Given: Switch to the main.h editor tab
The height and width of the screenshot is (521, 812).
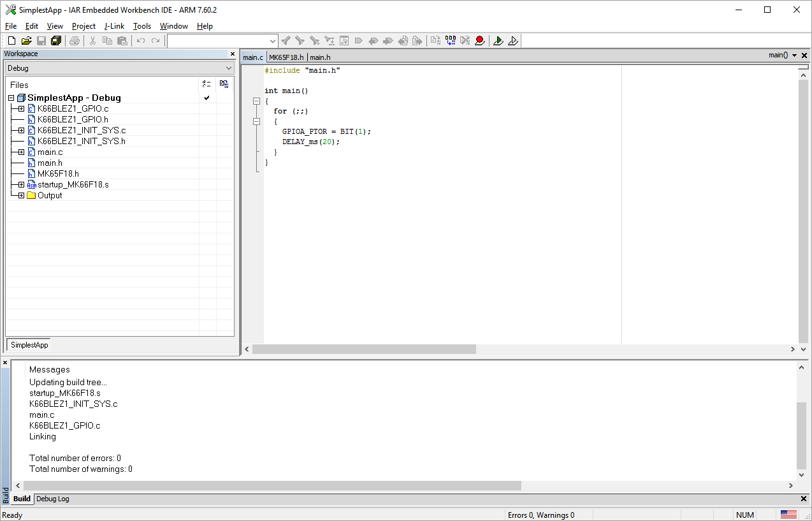Looking at the screenshot, I should [x=321, y=57].
